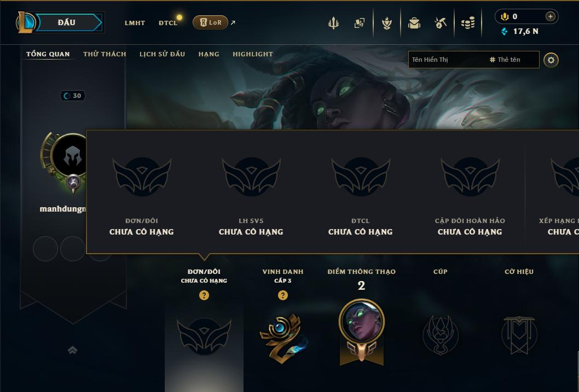
Task: Click the help icon under Đơn/Đôi
Action: [204, 295]
